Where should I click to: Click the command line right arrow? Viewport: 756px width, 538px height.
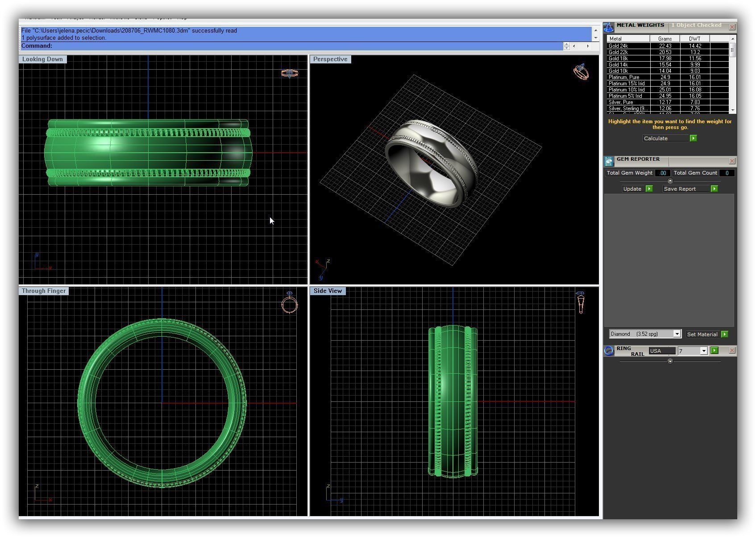pos(588,46)
